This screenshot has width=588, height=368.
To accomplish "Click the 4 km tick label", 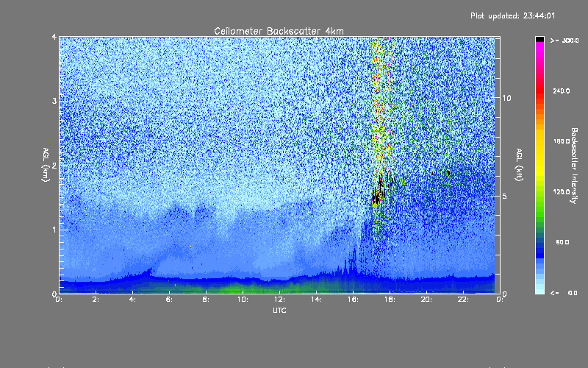I will point(54,37).
